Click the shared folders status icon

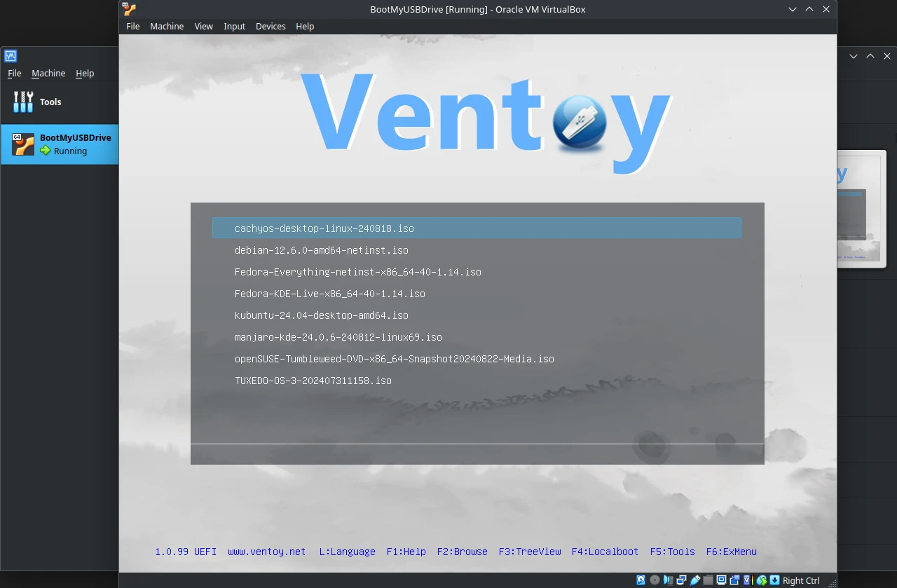(x=708, y=580)
